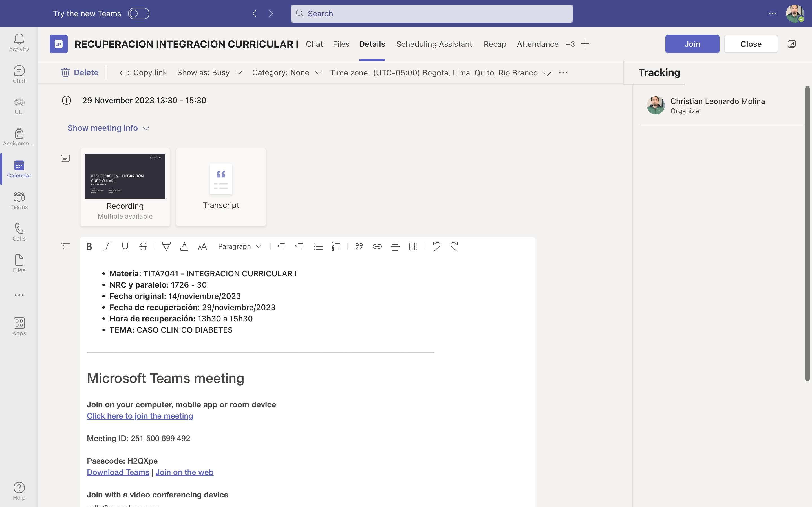The image size is (812, 507).
Task: Follow Click here to join the meeting link
Action: coord(140,416)
